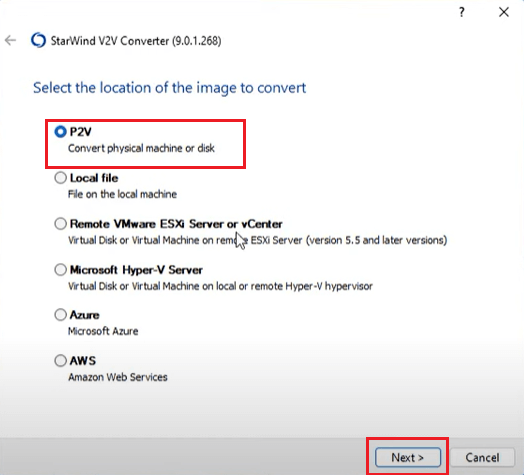Viewport: 524px width, 475px height.
Task: Click the 'Microsoft Azure' description text
Action: tap(103, 331)
